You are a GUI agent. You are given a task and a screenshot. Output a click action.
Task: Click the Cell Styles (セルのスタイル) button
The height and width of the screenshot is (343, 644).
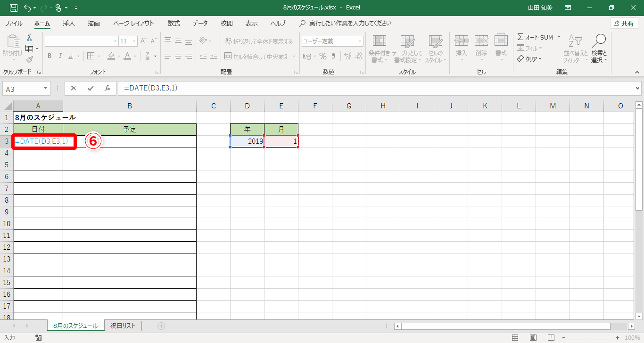pyautogui.click(x=436, y=49)
